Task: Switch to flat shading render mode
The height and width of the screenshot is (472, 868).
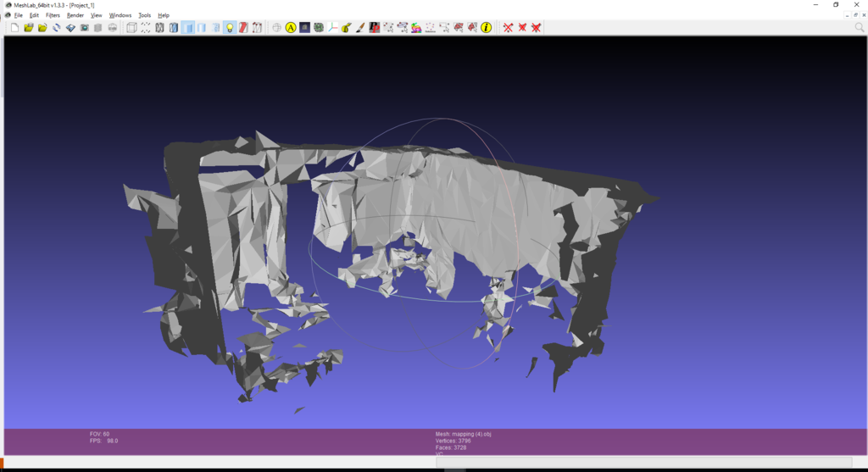Action: (x=202, y=28)
